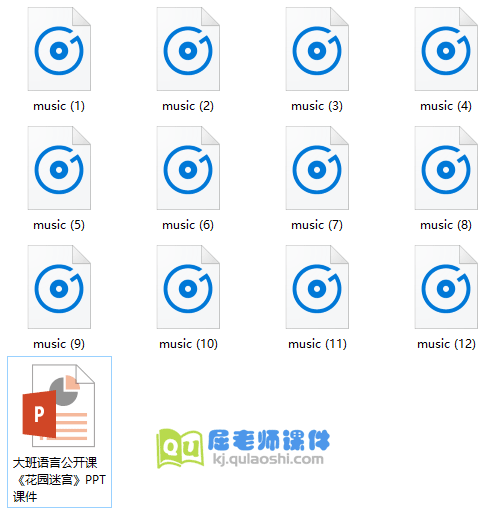Click the label "大班语言公开课《花园迷宫》PPT课件"
The image size is (482, 513).
click(x=59, y=480)
